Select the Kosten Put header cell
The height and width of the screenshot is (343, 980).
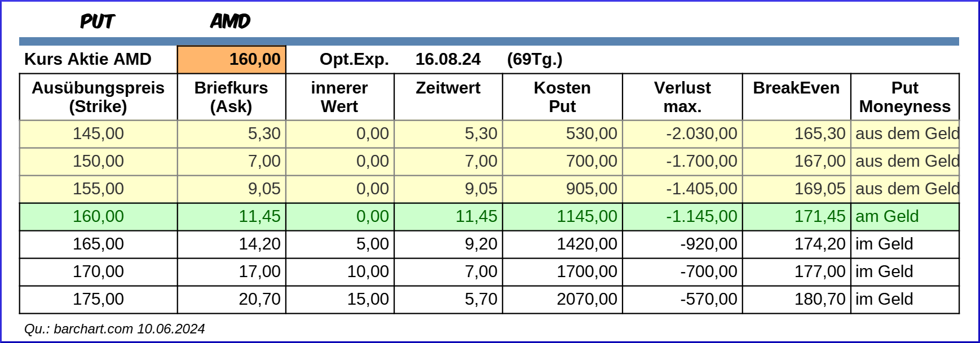pyautogui.click(x=562, y=97)
